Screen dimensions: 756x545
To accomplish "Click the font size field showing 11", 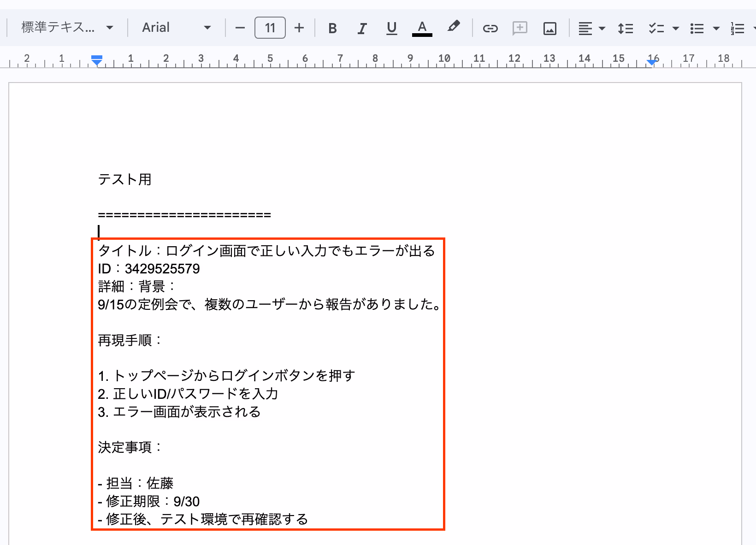I will tap(270, 28).
